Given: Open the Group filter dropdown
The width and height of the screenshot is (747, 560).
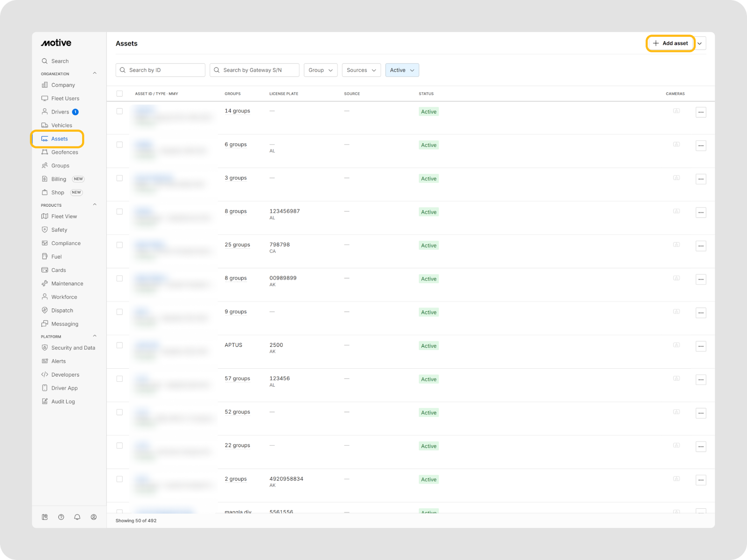Looking at the screenshot, I should pyautogui.click(x=320, y=70).
